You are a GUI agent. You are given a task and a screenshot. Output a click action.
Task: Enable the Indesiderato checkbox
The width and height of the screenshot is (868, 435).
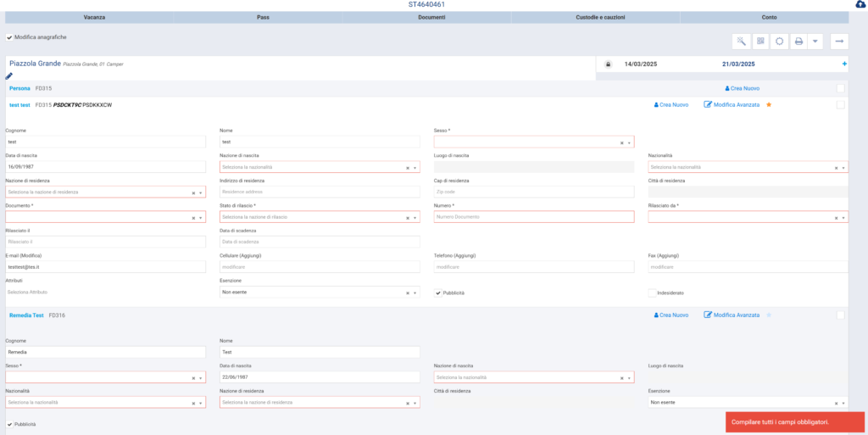[x=652, y=293]
